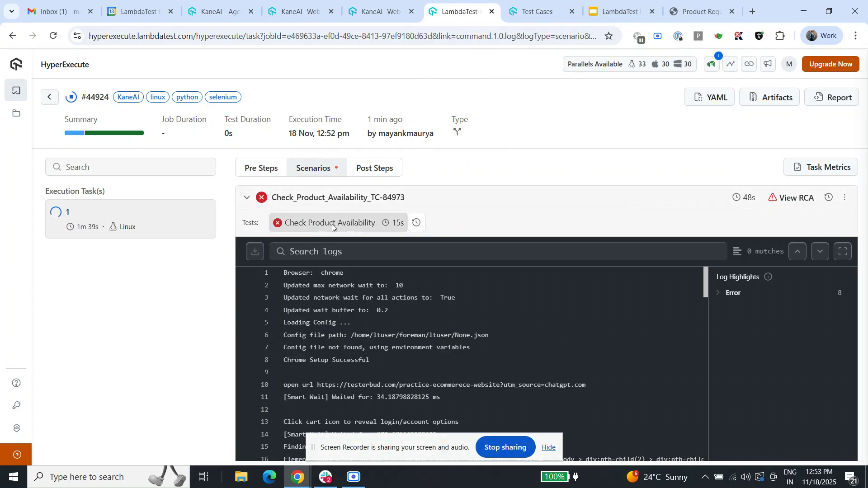Screen dimensions: 868x488
Task: Copy job link using the link icon
Action: point(749,64)
